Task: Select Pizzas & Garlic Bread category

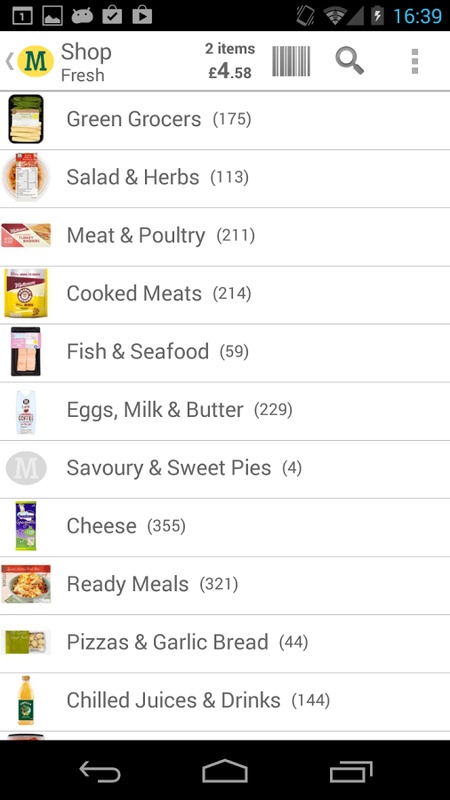Action: (x=225, y=643)
